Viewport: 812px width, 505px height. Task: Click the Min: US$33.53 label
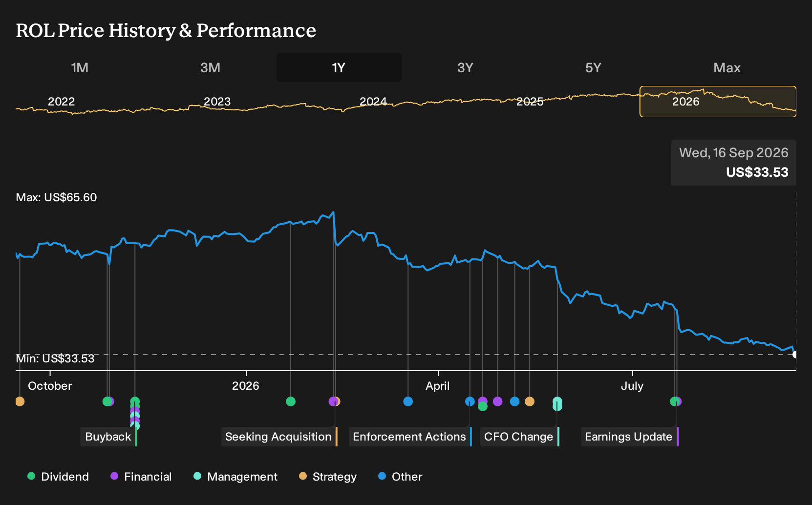[55, 358]
